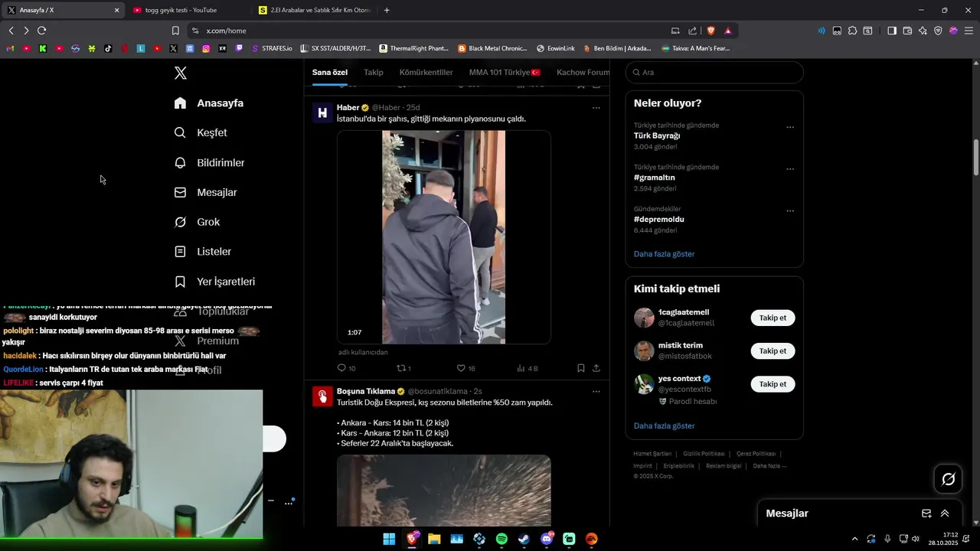Screen dimensions: 980x551
Task: Expand the Mesajlar drawer
Action: tap(945, 514)
